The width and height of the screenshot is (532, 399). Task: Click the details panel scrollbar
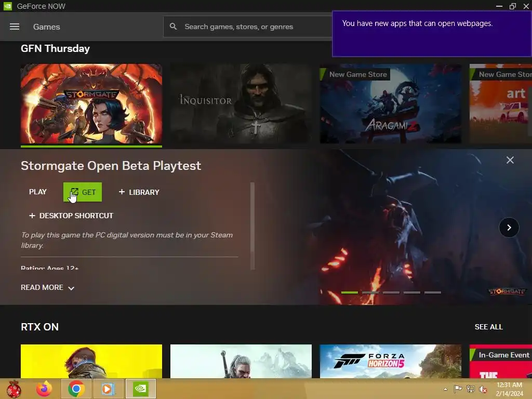[252, 226]
